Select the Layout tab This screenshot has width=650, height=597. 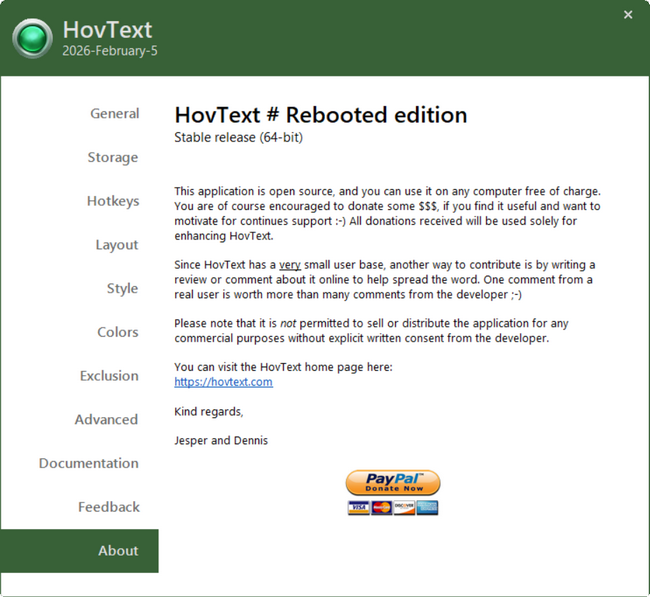point(116,245)
